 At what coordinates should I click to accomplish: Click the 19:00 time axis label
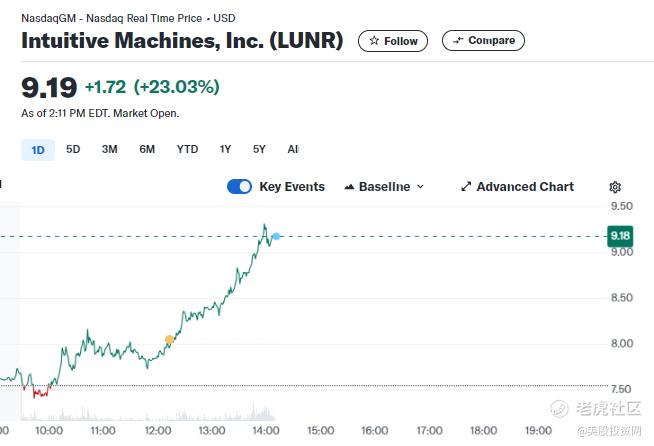pos(538,431)
